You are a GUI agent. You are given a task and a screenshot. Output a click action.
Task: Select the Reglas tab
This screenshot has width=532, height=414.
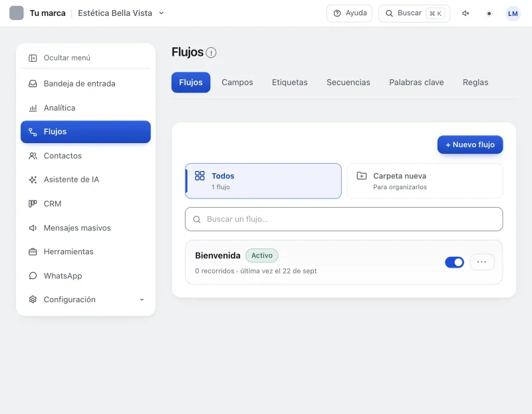475,83
